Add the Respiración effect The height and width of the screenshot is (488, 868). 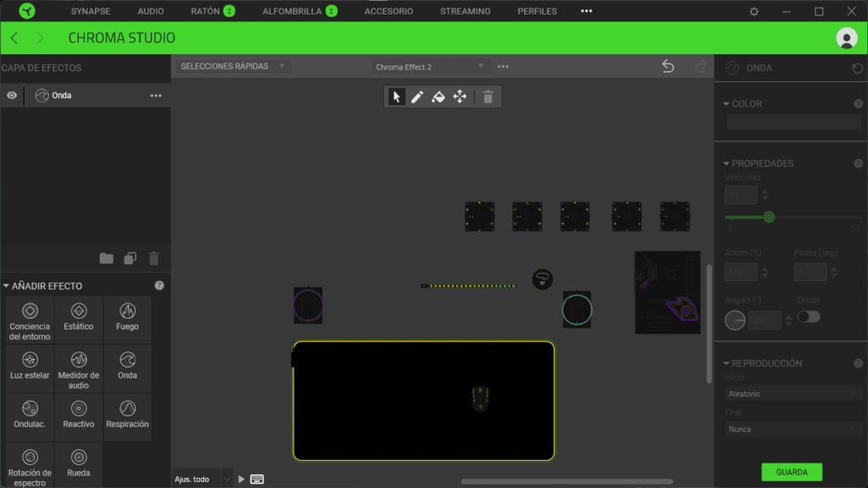tap(127, 418)
